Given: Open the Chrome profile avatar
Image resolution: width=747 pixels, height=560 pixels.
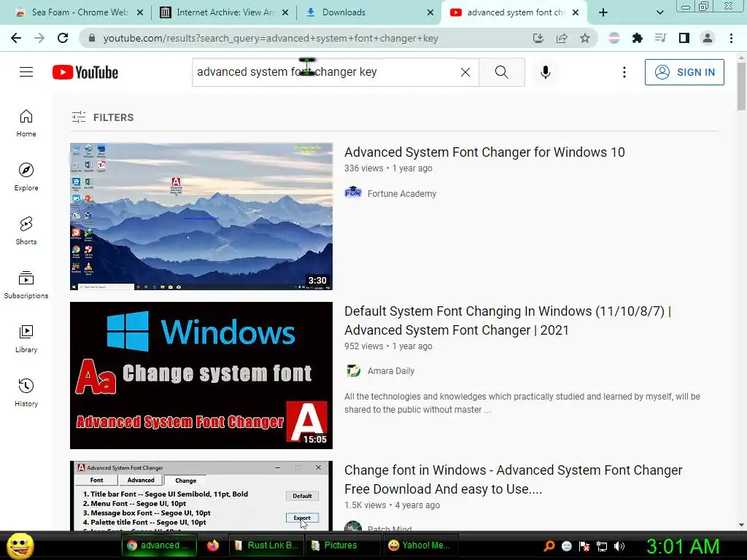Looking at the screenshot, I should tap(708, 38).
